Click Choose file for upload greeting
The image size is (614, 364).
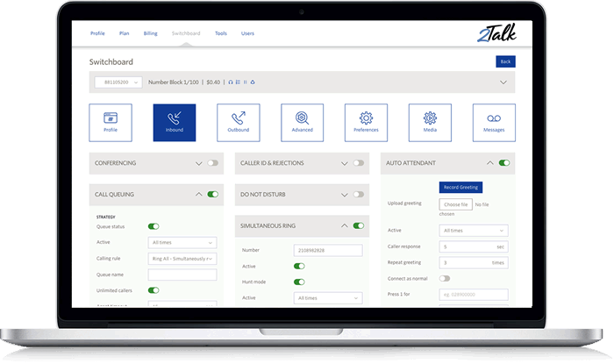click(x=455, y=204)
